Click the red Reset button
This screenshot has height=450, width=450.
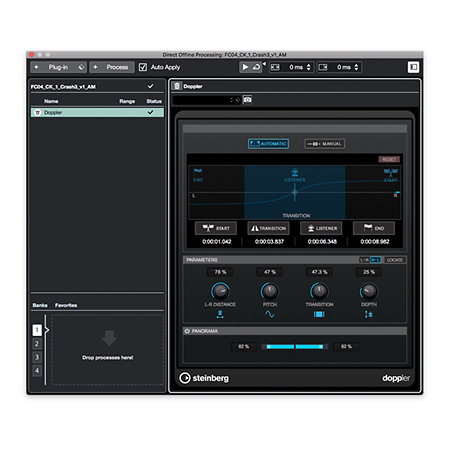(x=389, y=159)
